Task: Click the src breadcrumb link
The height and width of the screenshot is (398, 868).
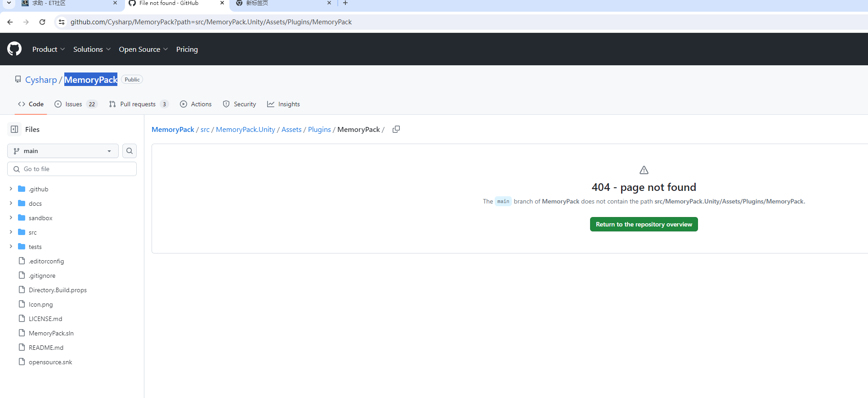Action: (205, 129)
